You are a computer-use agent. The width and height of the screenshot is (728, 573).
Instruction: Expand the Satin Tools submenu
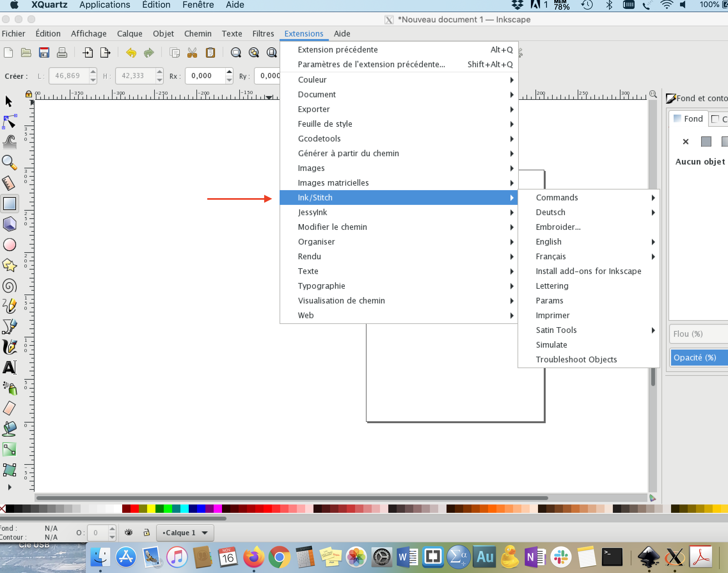tap(589, 330)
